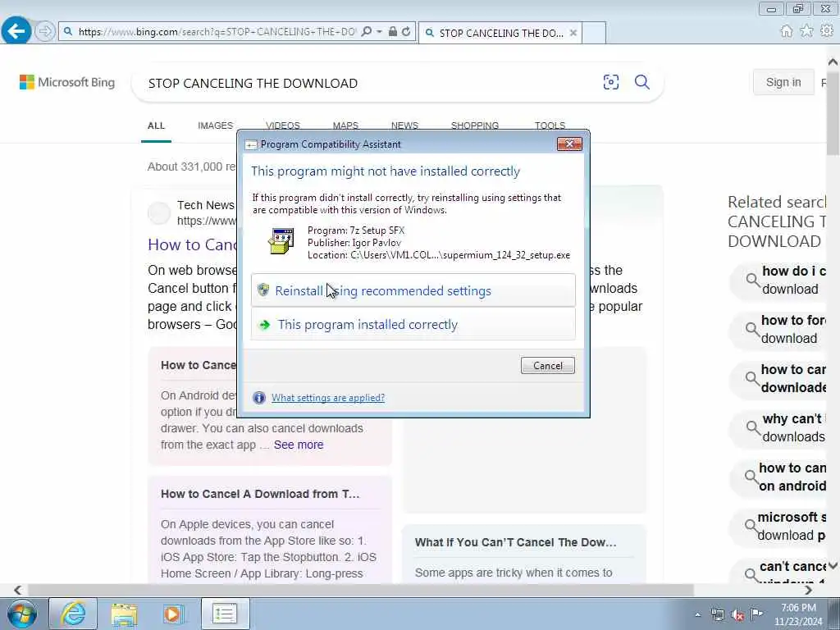
Task: Click the See more link
Action: click(x=299, y=445)
